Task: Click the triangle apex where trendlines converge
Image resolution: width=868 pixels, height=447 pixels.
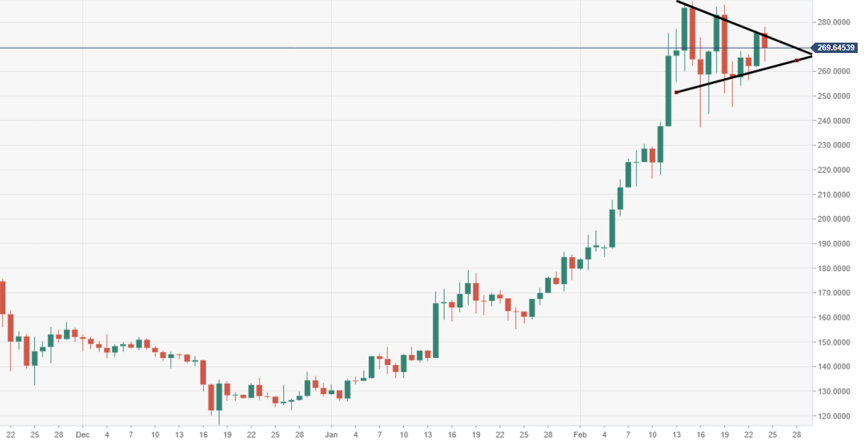Action: tap(811, 52)
